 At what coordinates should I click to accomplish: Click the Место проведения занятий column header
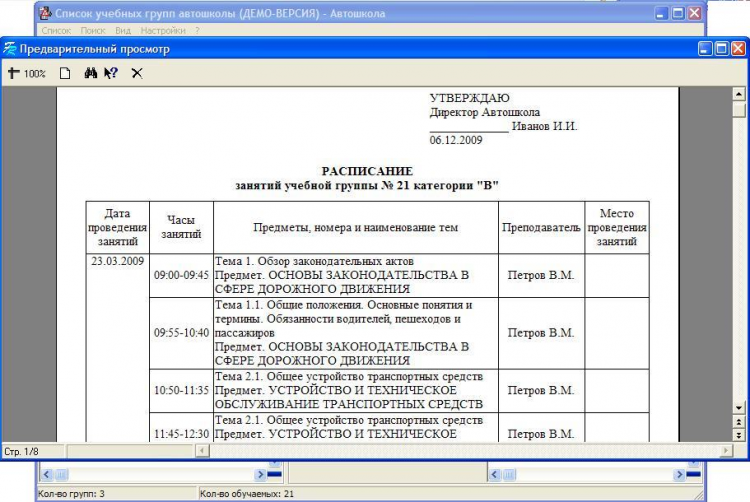click(617, 228)
